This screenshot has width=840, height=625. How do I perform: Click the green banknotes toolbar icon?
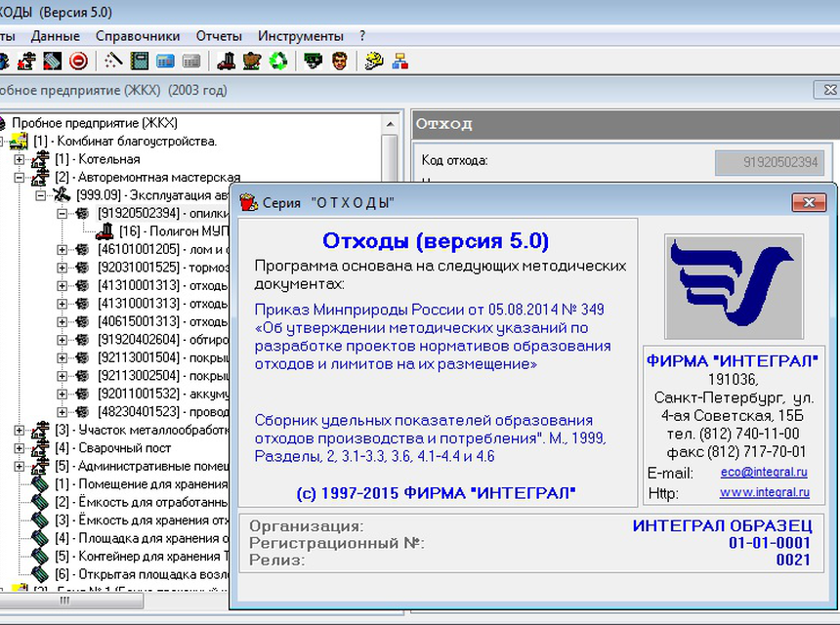(x=313, y=62)
